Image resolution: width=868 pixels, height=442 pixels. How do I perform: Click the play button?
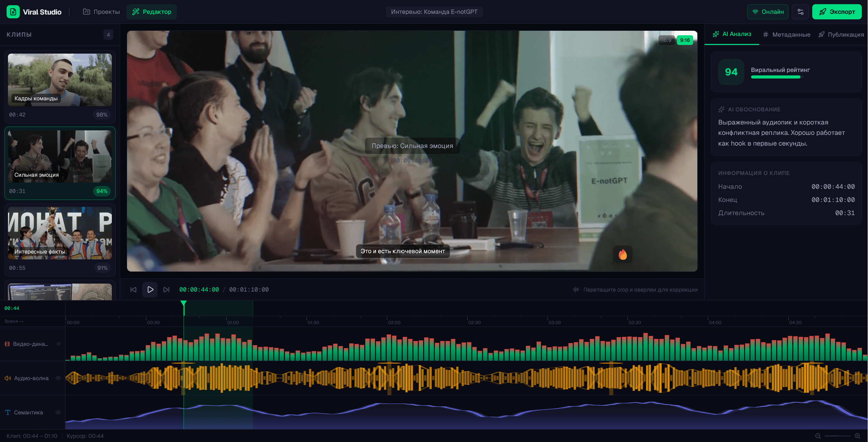(150, 289)
